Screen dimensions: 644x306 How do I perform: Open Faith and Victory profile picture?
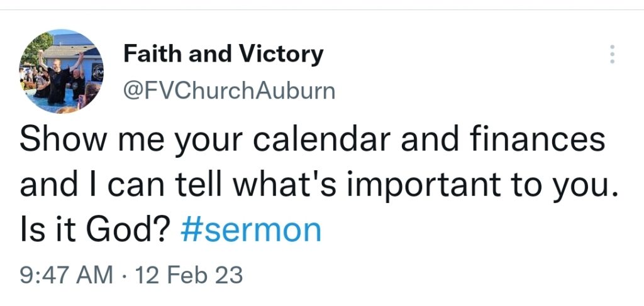click(x=61, y=71)
